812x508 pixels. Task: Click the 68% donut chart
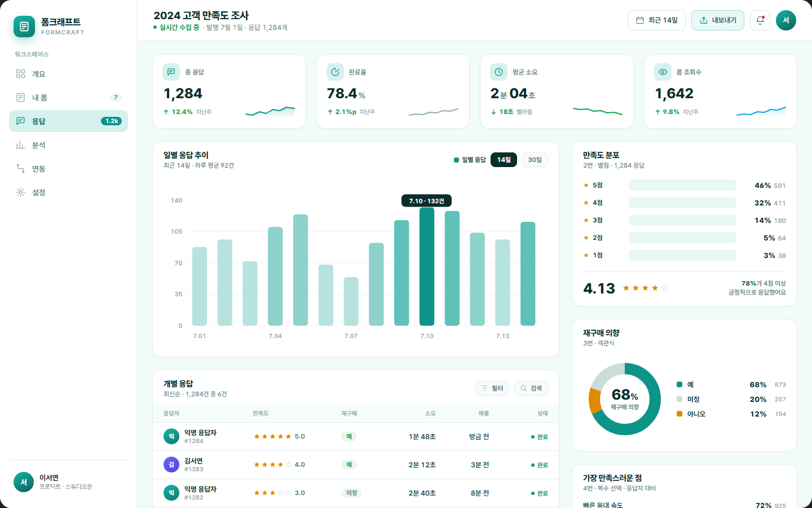point(625,399)
